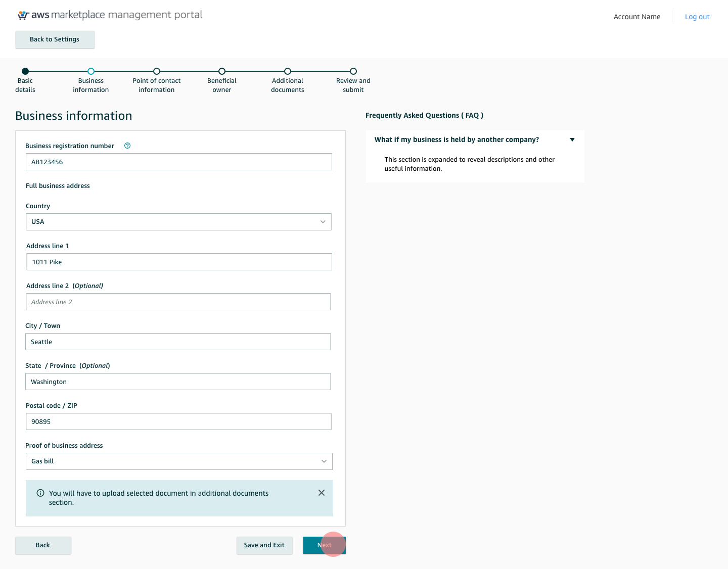Focus the State / Province field
The width and height of the screenshot is (728, 569).
(x=178, y=382)
